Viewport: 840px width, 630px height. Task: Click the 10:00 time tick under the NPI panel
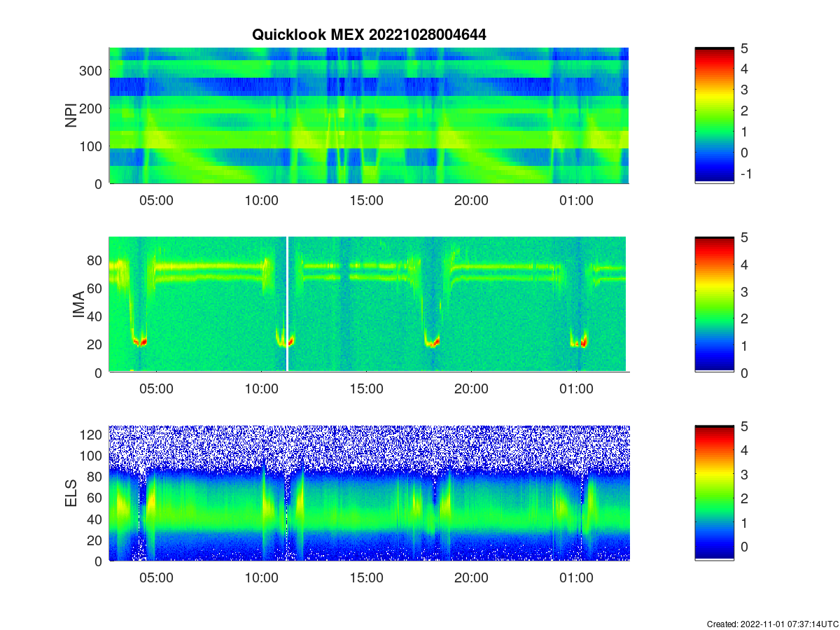point(261,200)
